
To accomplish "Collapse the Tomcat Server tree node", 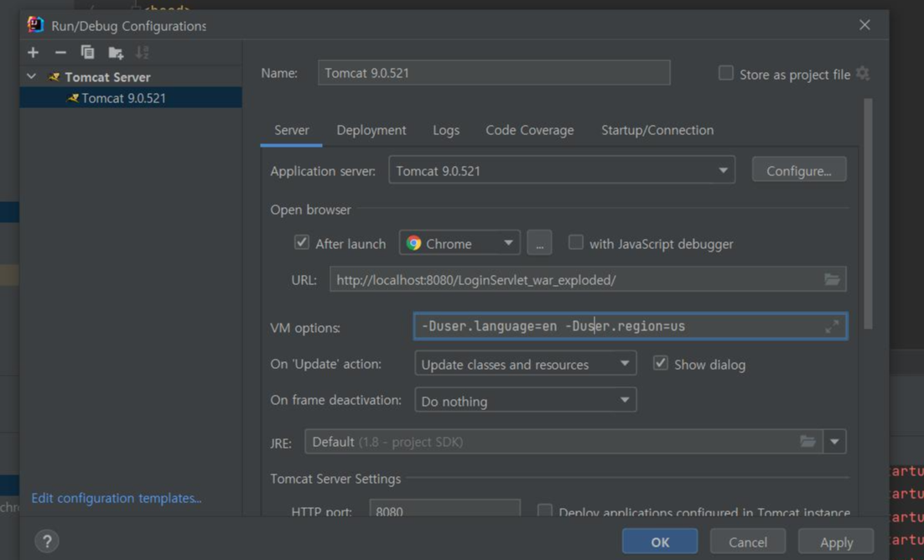I will (32, 76).
